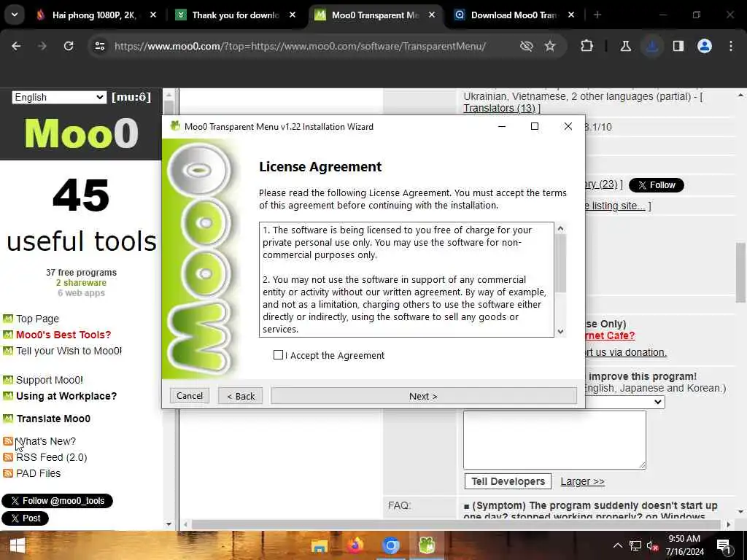
Task: Close the Hai phong 1080P tab
Action: [153, 15]
